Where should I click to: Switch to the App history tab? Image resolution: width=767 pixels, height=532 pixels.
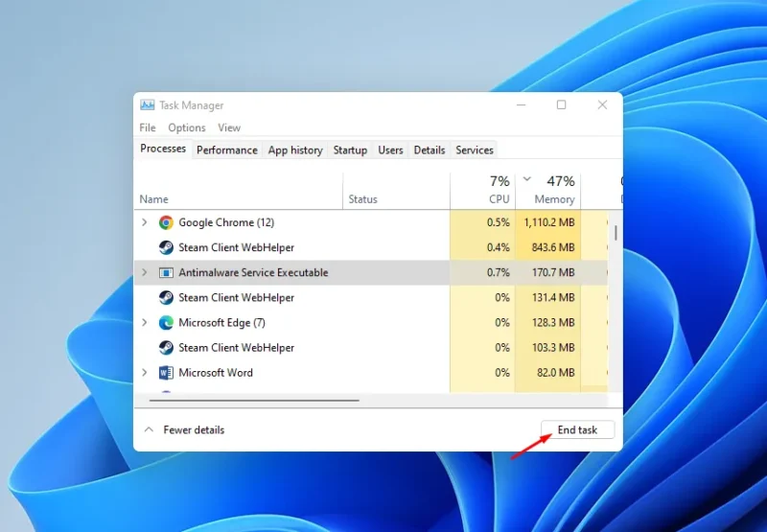point(295,150)
